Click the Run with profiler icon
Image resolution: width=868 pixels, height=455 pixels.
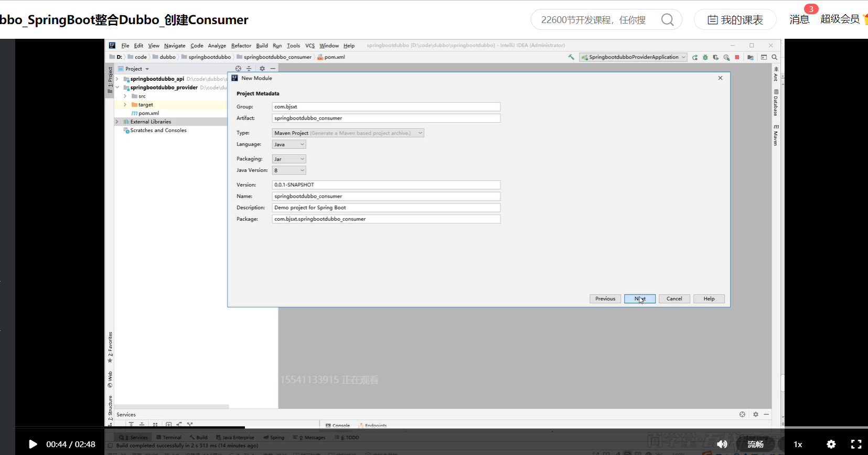pos(726,57)
